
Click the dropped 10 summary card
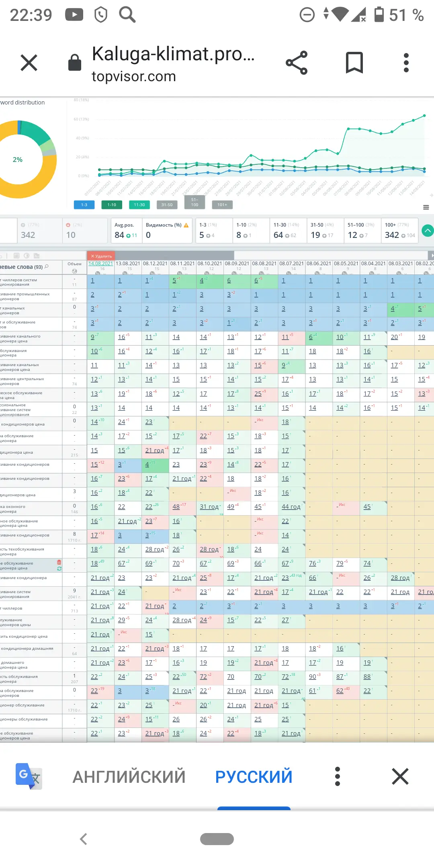point(85,231)
